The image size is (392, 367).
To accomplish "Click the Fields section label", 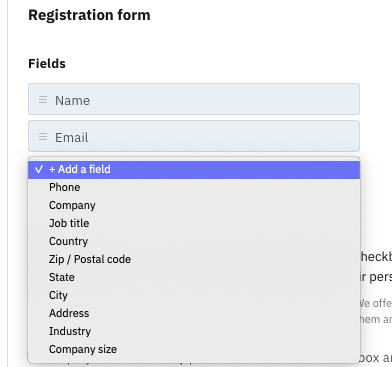I will (47, 64).
